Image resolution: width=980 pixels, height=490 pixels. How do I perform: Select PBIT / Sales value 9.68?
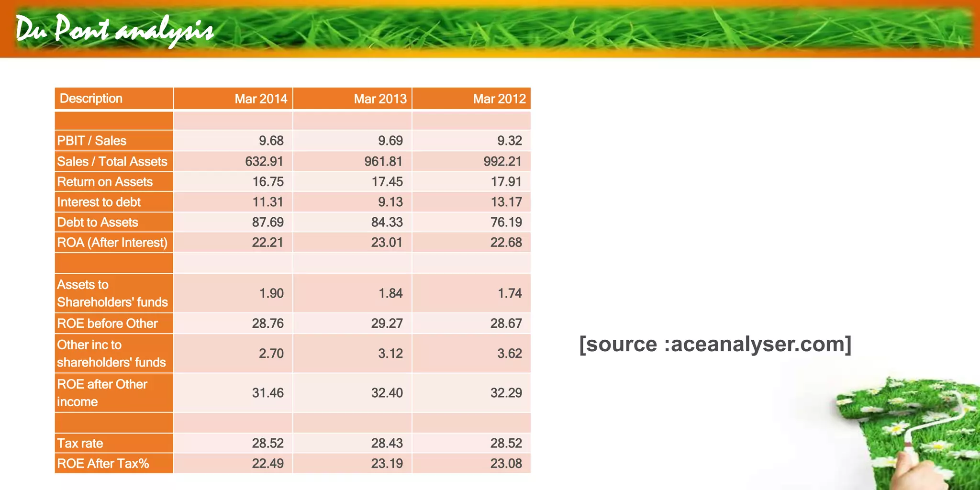pos(271,141)
